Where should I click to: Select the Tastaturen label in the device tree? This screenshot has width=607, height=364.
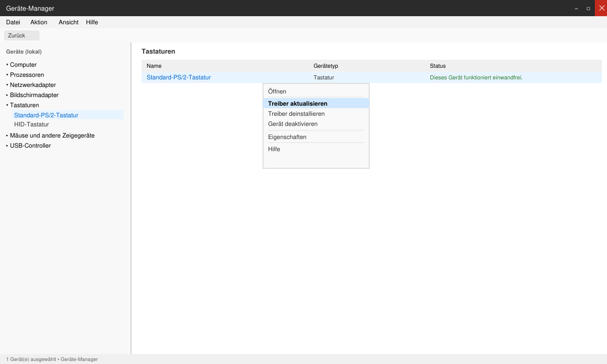[x=24, y=105]
